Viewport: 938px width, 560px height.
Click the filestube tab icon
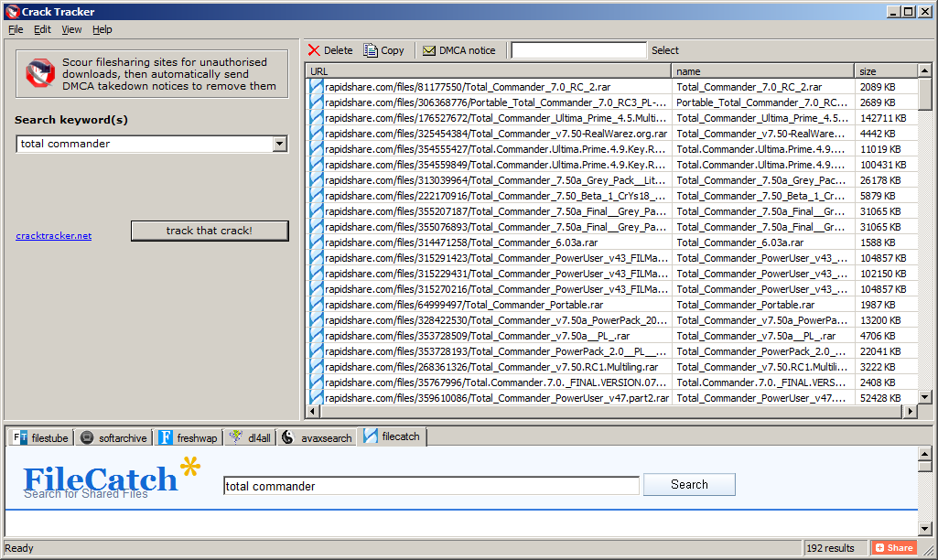tap(21, 437)
